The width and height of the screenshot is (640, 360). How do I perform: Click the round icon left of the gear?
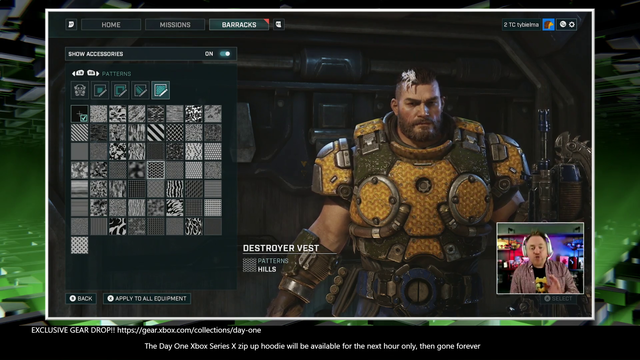(562, 24)
